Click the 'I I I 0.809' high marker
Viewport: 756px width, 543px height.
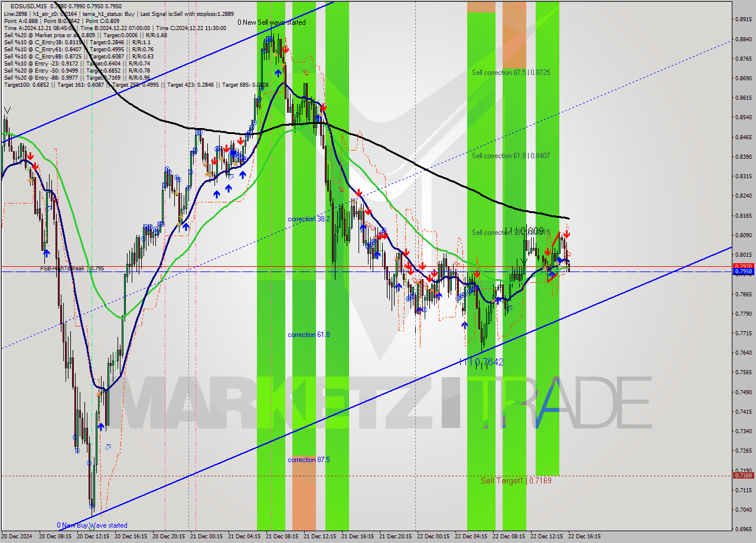(524, 231)
